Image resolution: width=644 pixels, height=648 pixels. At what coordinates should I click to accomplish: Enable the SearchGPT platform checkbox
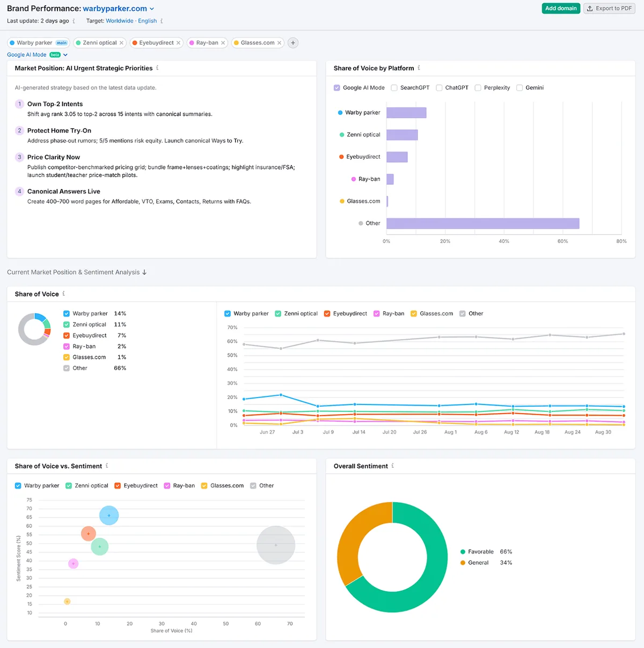pyautogui.click(x=394, y=88)
